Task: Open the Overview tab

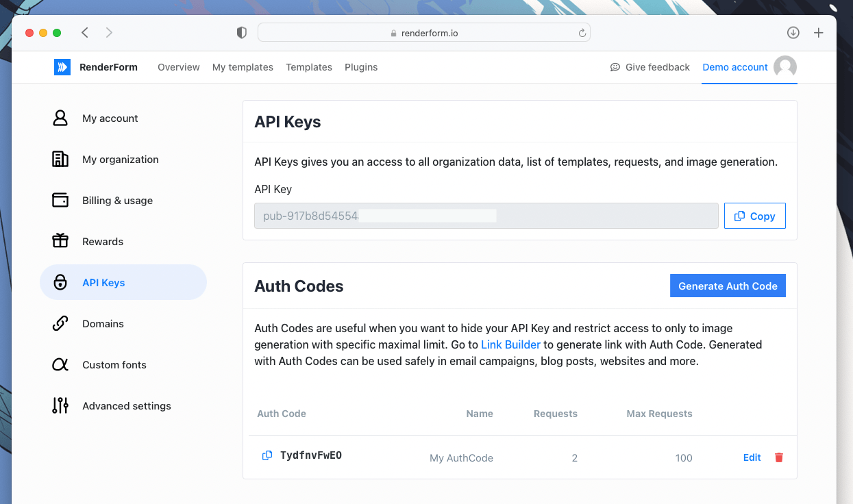Action: 178,67
